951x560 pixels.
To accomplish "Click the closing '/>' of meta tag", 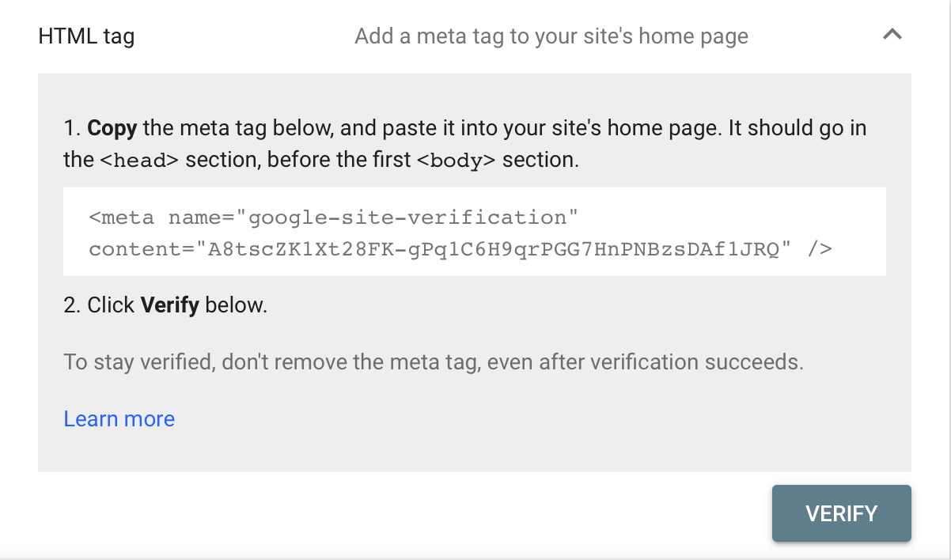I will click(820, 249).
